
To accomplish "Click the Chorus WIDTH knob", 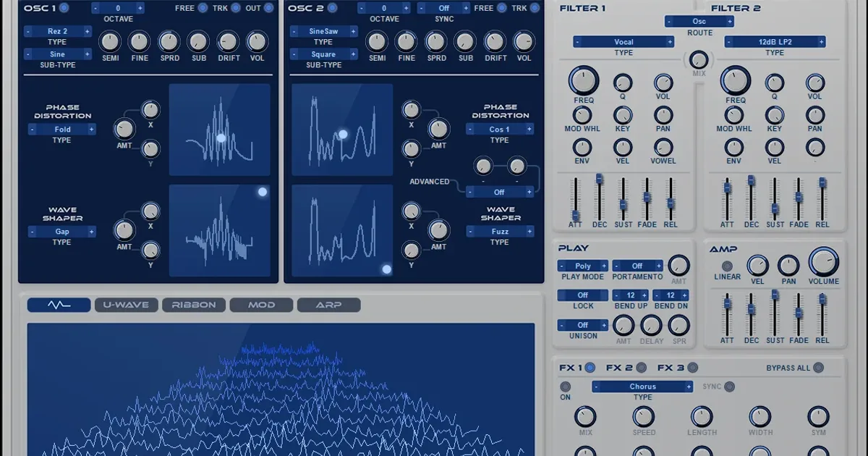I will (760, 417).
